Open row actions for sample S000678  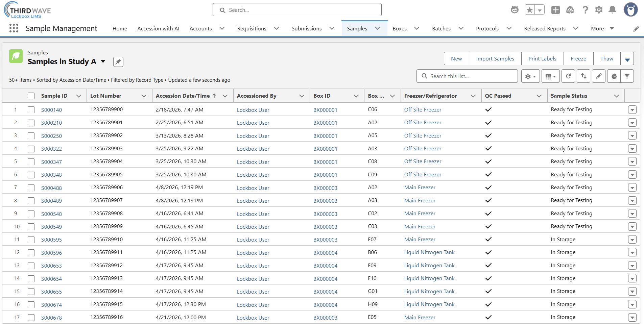632,318
